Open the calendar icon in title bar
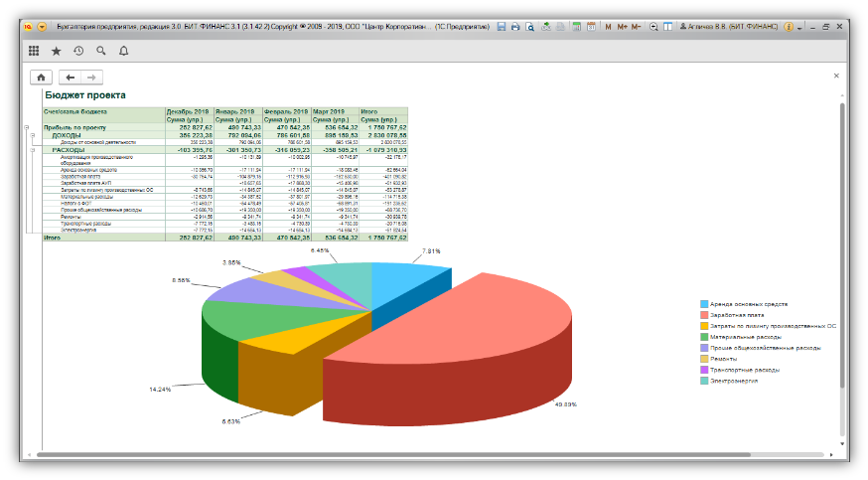The height and width of the screenshot is (480, 868). (x=589, y=27)
